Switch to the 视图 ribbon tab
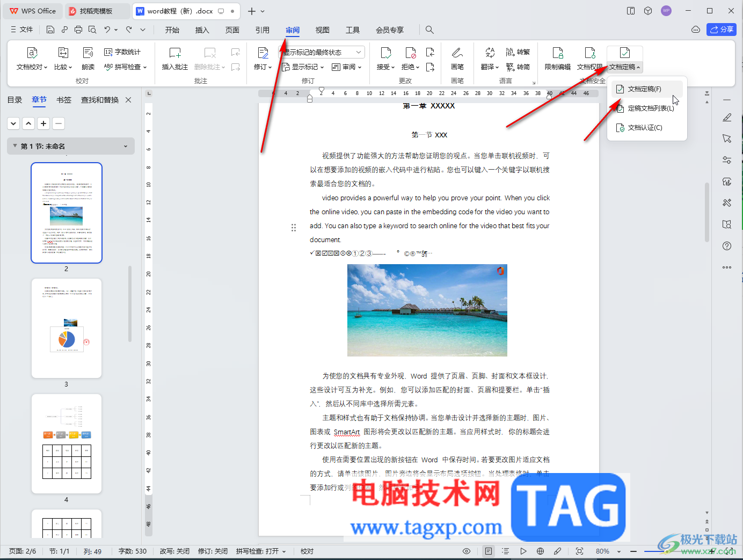The height and width of the screenshot is (560, 743). coord(322,30)
